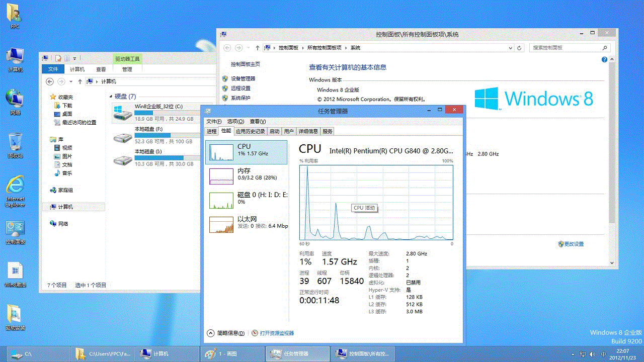Click the 简略信息 collapse arrow icon
This screenshot has height=362, width=644.
(x=211, y=333)
